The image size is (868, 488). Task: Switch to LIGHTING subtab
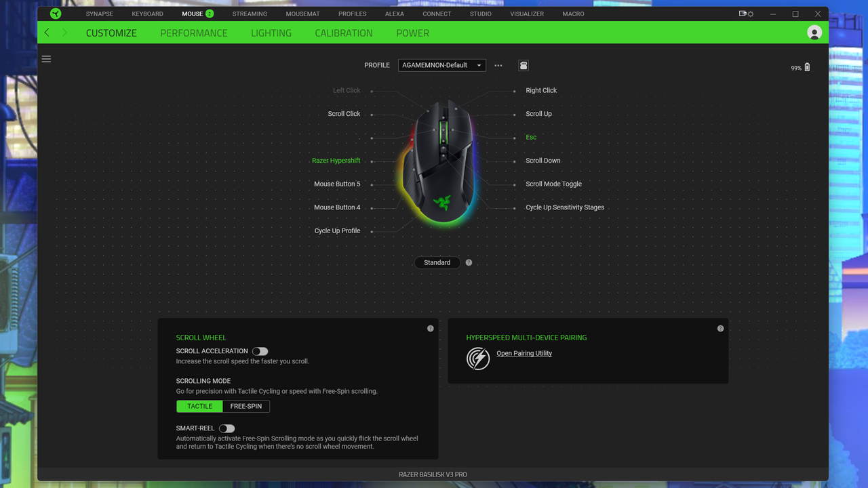[271, 33]
